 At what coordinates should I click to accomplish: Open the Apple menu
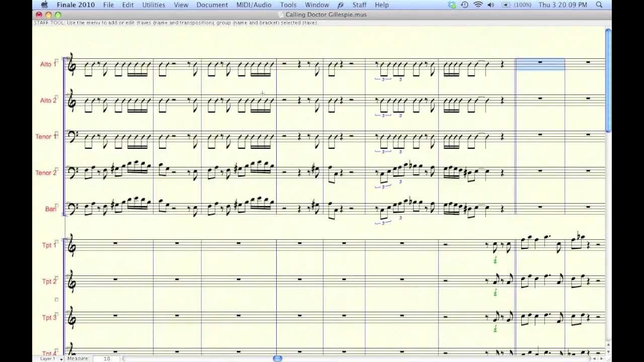(44, 5)
